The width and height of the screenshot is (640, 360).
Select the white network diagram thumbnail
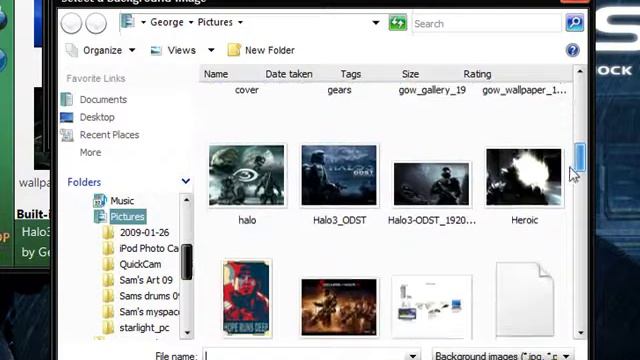click(431, 306)
